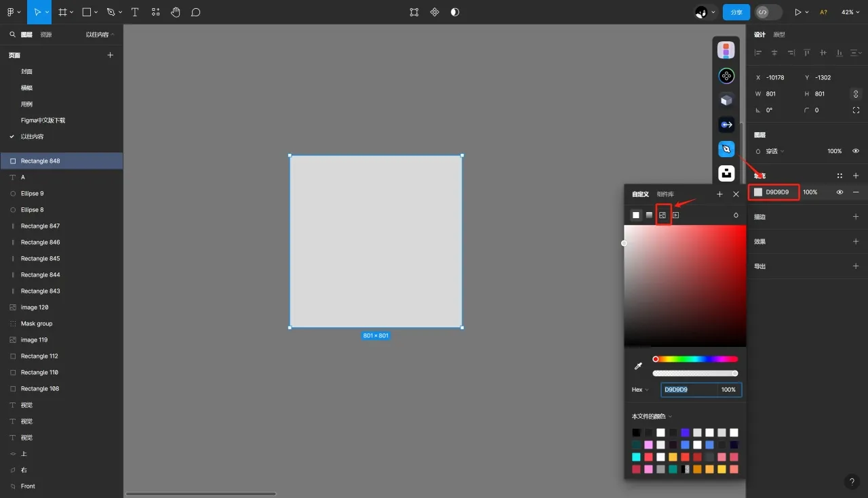
Task: Open present options chevron
Action: point(807,12)
